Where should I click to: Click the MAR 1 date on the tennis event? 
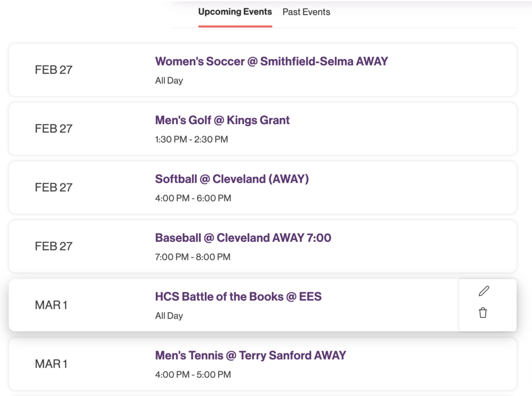(51, 364)
